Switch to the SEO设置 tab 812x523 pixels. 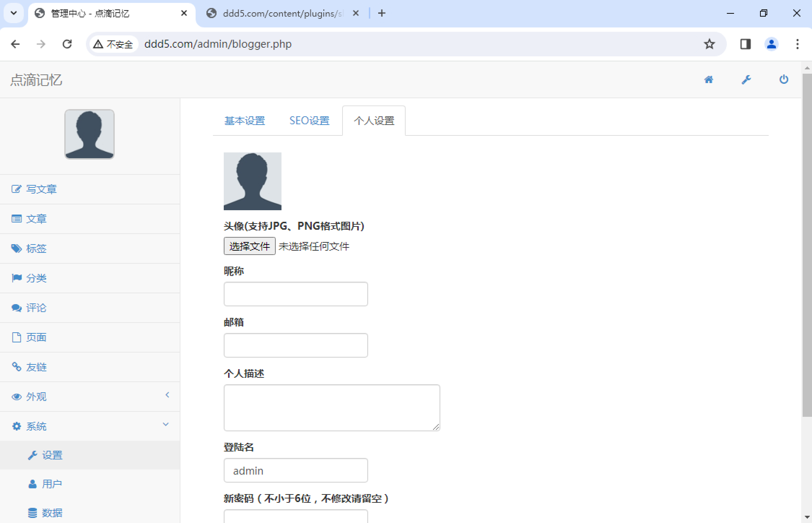309,121
